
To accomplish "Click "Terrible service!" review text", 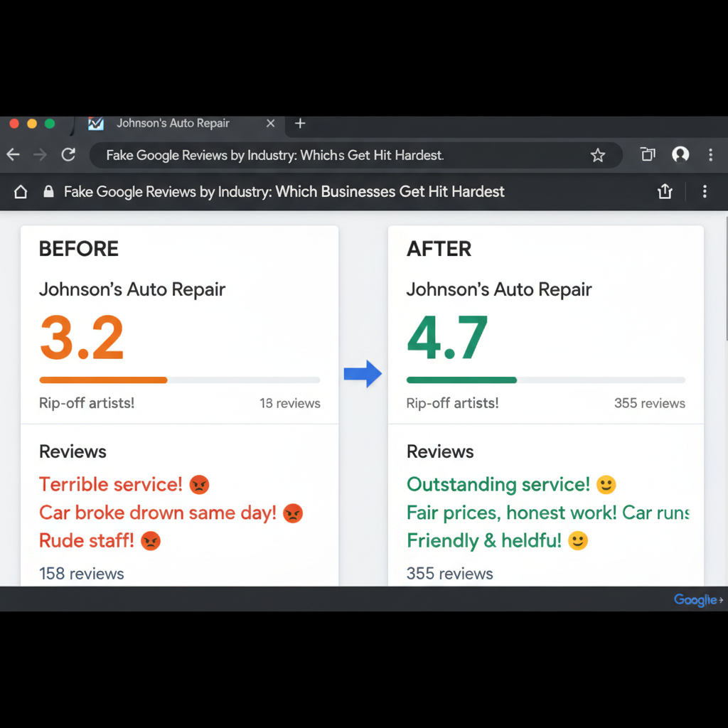I will click(x=110, y=484).
